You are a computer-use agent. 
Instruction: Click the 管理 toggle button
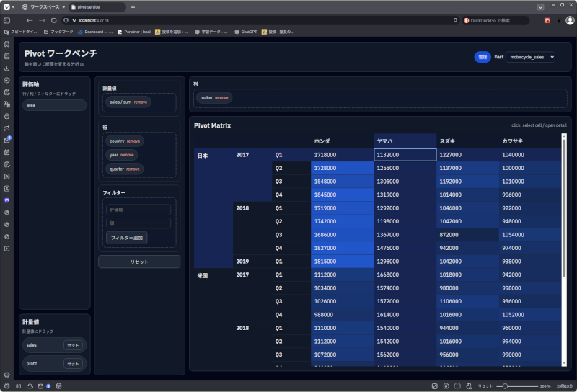click(482, 57)
